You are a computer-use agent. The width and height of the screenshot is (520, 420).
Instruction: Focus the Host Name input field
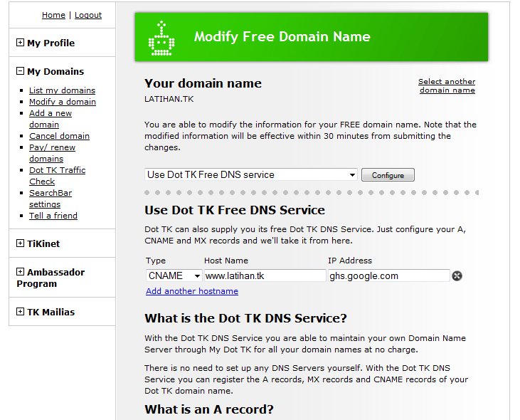(x=265, y=275)
